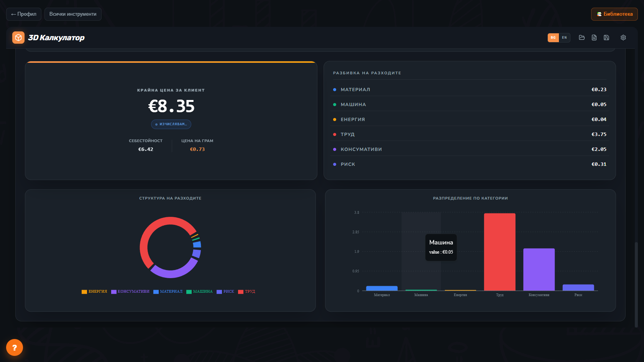Save using the floppy disk icon
The height and width of the screenshot is (362, 644).
(x=606, y=38)
